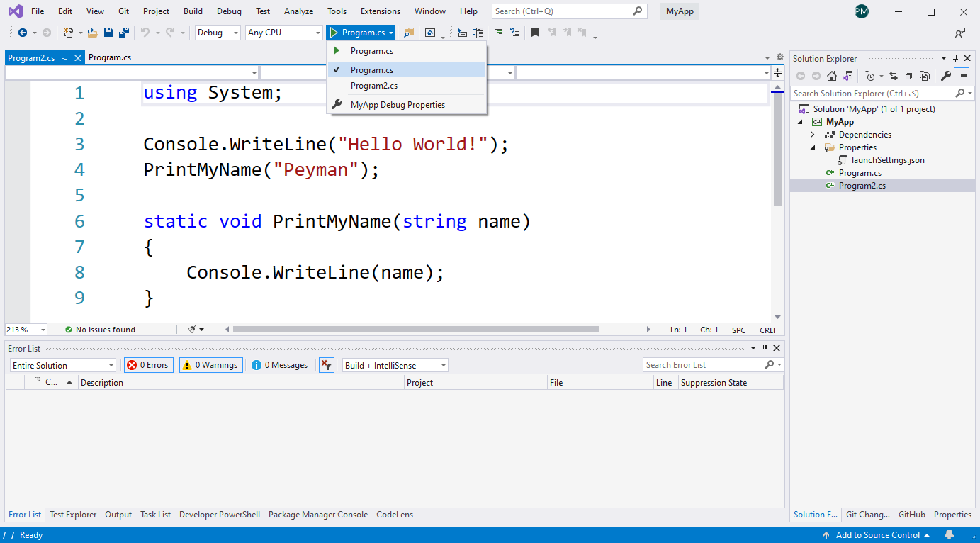The image size is (980, 543).
Task: Toggle the Error List clear filter button
Action: point(326,365)
